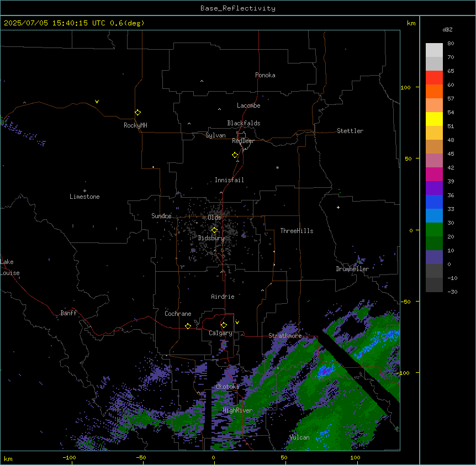Screen dimensions: 476x465
Task: Click the yellow marker south of RedDeer
Action: pos(235,155)
